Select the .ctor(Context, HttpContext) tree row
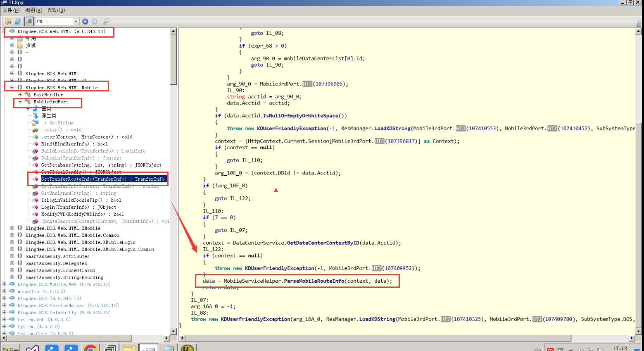The height and width of the screenshot is (351, 644). 87,137
